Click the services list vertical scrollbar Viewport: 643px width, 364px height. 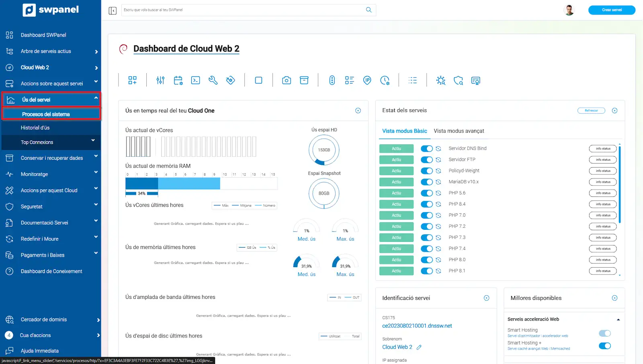[620, 184]
